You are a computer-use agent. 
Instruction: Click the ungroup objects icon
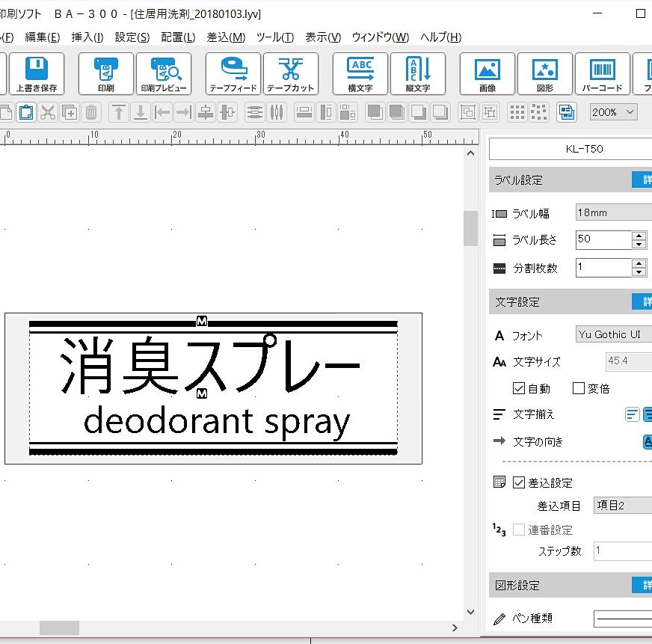(x=490, y=112)
